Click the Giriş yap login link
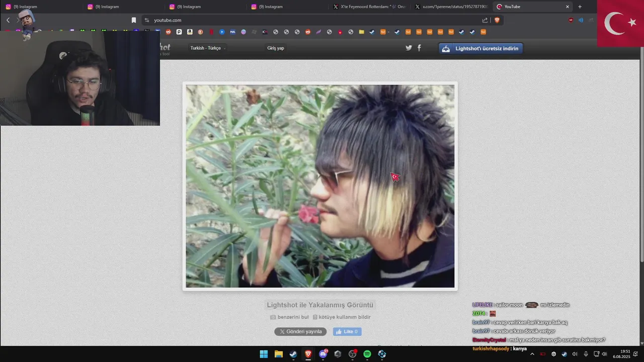 coord(276,48)
